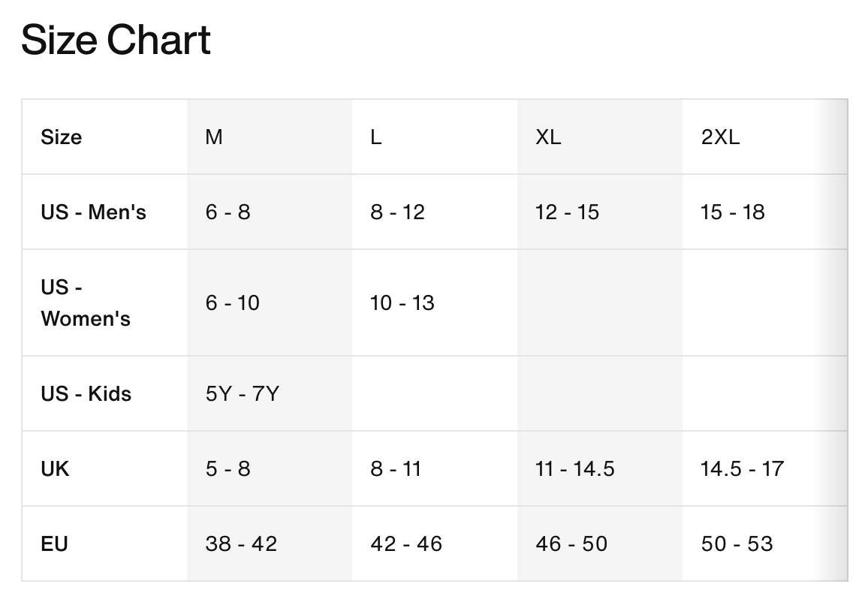Click the Size Chart heading
868x614 pixels.
pos(116,41)
